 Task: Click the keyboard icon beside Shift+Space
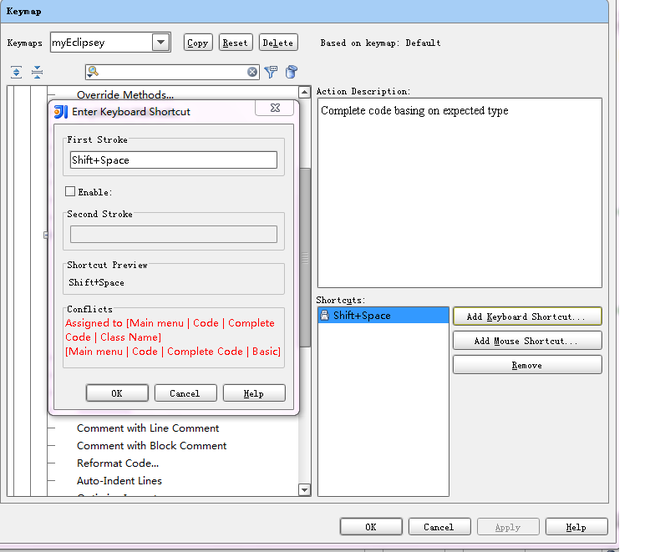coord(325,315)
